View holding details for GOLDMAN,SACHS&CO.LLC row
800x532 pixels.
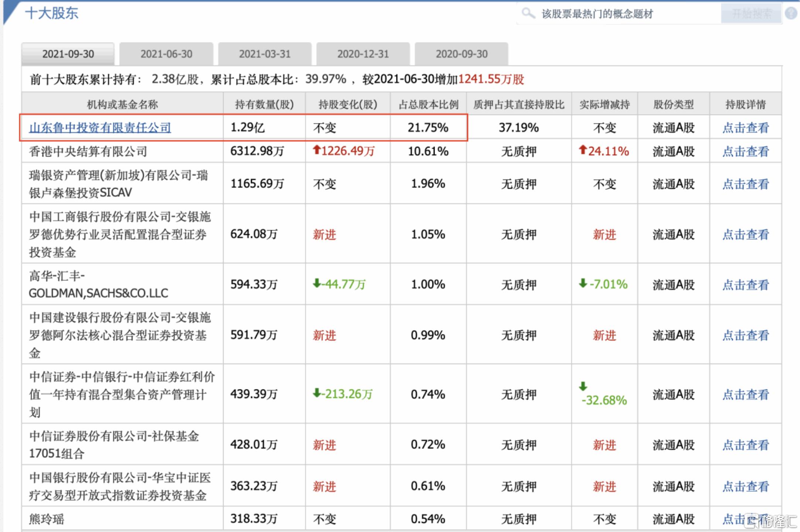pos(746,285)
